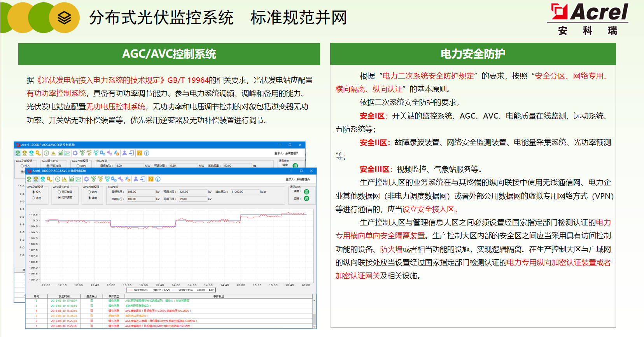
Task: Click the 可调下限 field showing 99.00
Action: pos(193,199)
